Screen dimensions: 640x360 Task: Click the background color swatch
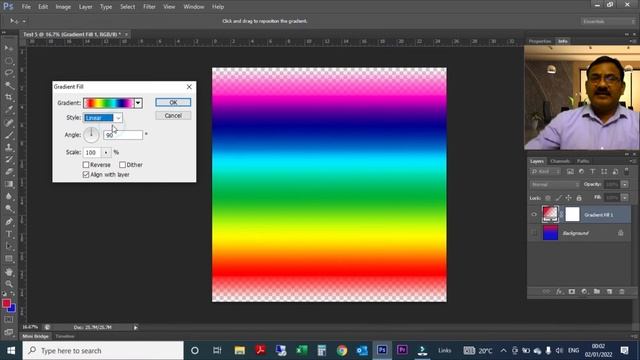(12, 309)
